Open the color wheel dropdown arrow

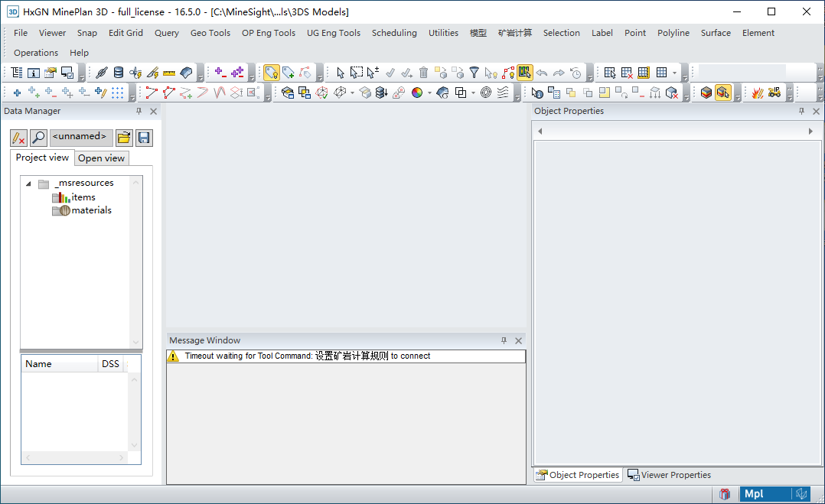pyautogui.click(x=429, y=93)
